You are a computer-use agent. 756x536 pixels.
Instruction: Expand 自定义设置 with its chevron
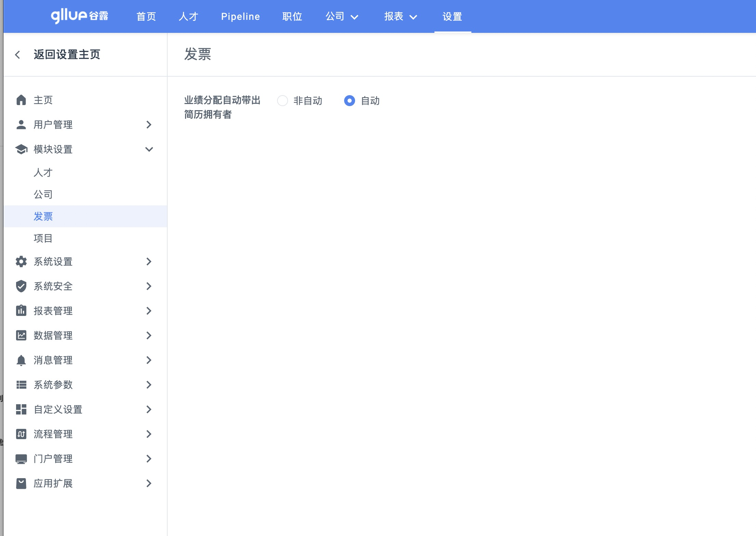point(149,409)
